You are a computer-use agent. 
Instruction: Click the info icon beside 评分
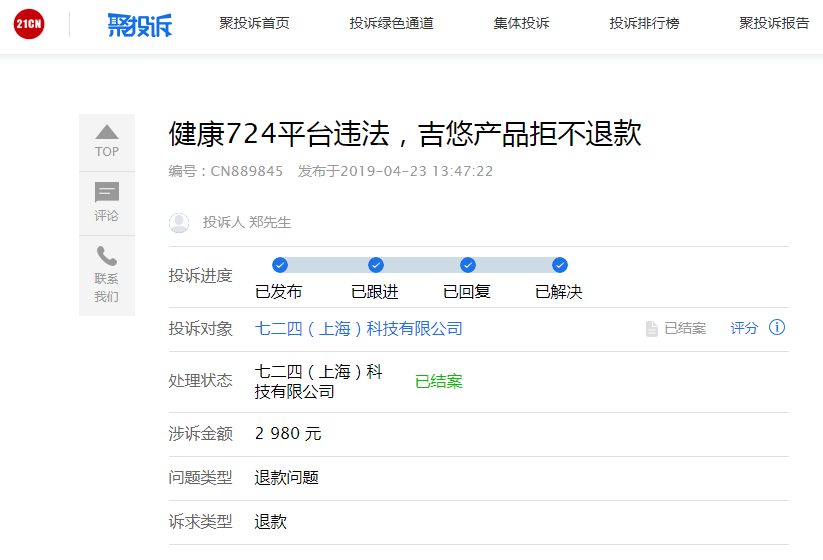[777, 327]
